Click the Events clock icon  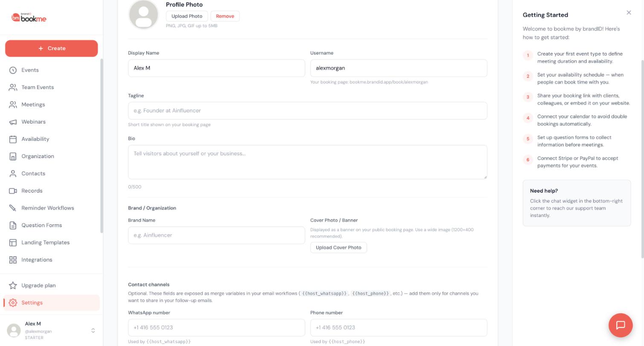[13, 70]
